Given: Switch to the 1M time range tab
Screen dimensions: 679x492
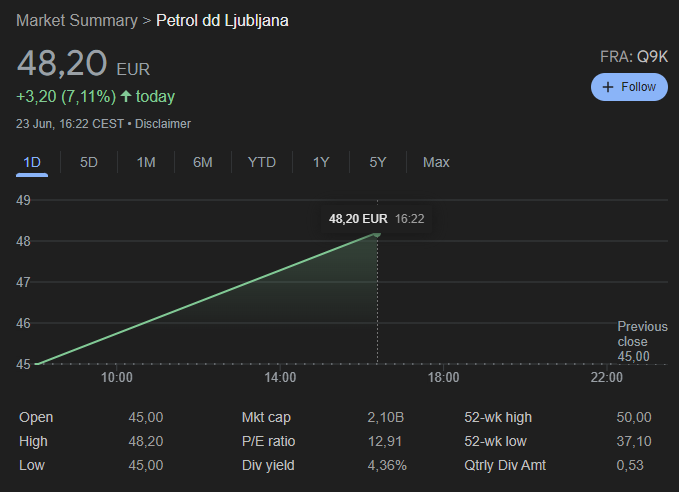Looking at the screenshot, I should 146,162.
